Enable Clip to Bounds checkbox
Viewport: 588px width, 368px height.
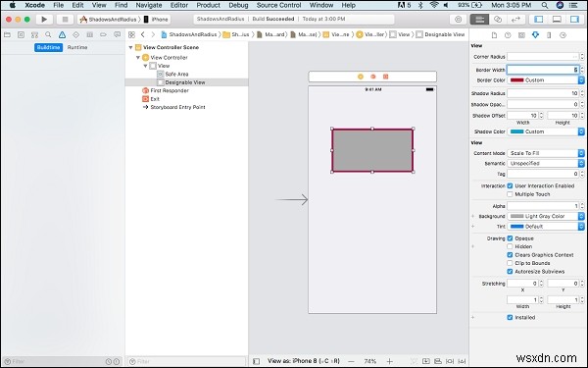pos(510,263)
